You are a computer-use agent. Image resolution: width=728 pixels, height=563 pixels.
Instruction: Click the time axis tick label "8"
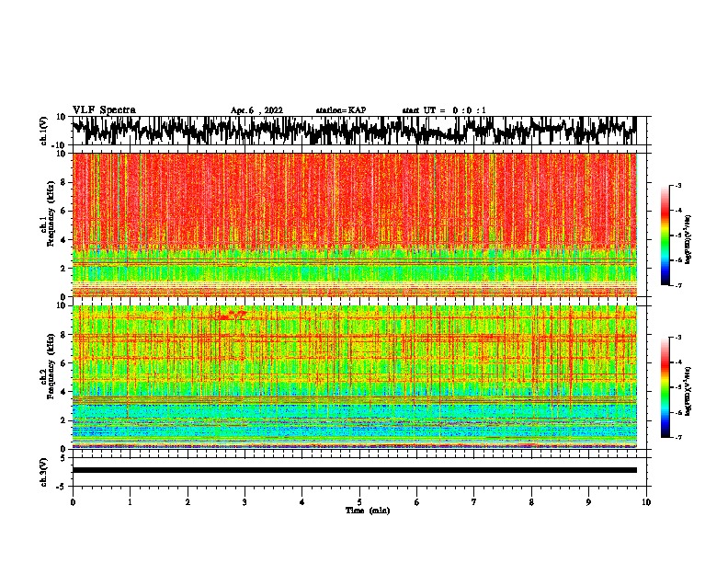[x=531, y=502]
